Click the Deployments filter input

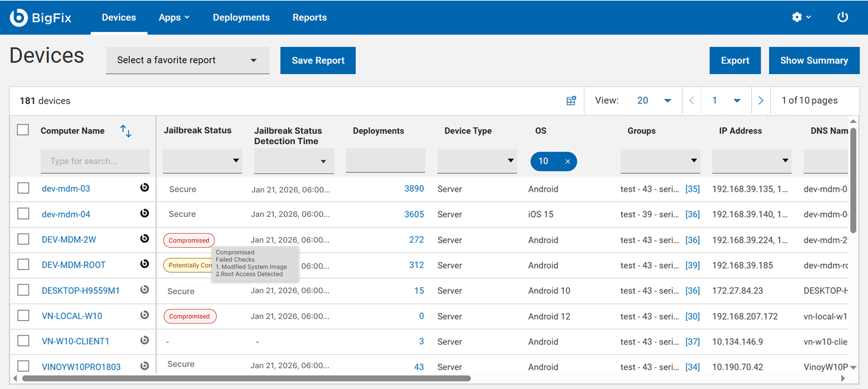tap(385, 160)
